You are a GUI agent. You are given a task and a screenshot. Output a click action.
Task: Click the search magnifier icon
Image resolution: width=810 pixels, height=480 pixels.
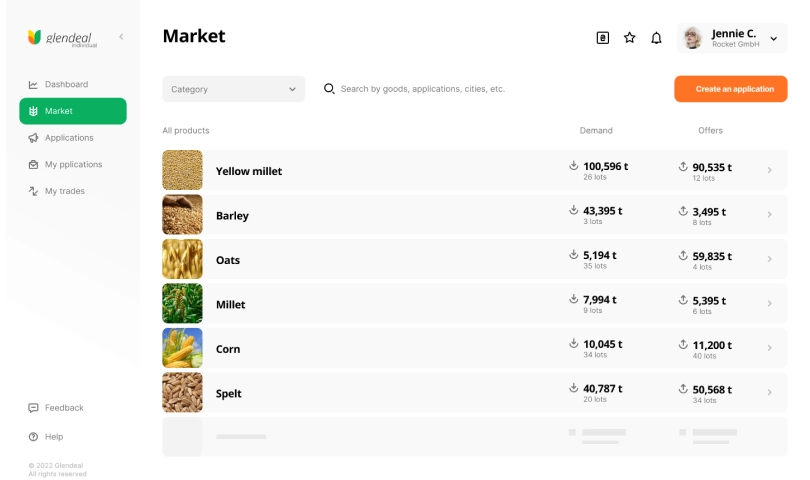pyautogui.click(x=329, y=89)
